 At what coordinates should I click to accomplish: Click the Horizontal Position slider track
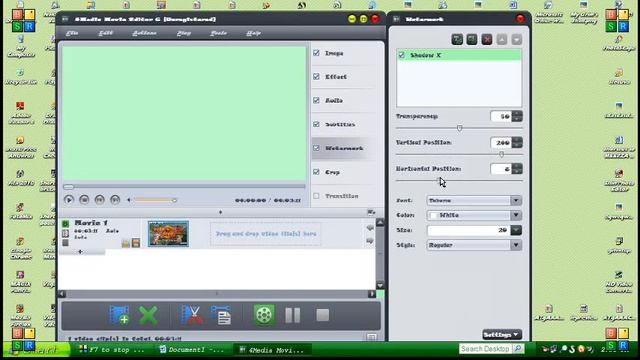point(459,180)
